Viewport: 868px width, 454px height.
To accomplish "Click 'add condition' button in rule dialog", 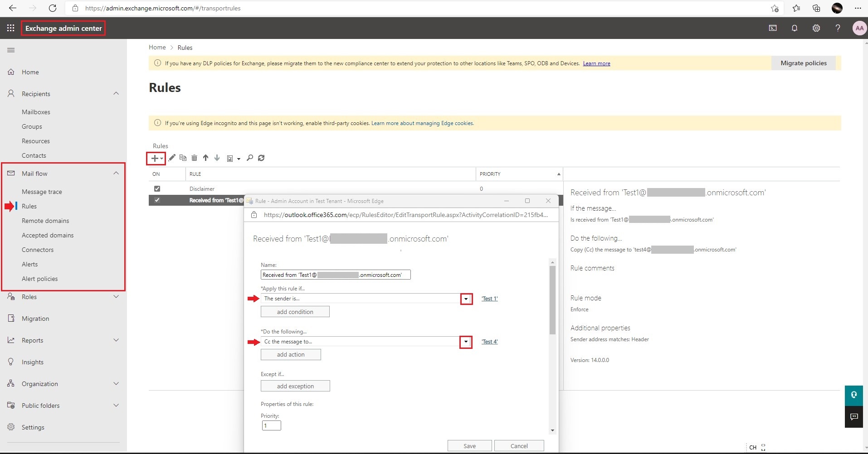I will pos(295,312).
